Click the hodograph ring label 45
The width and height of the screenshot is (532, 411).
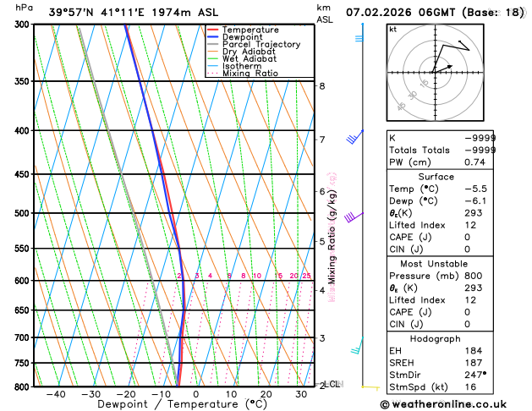402,107
